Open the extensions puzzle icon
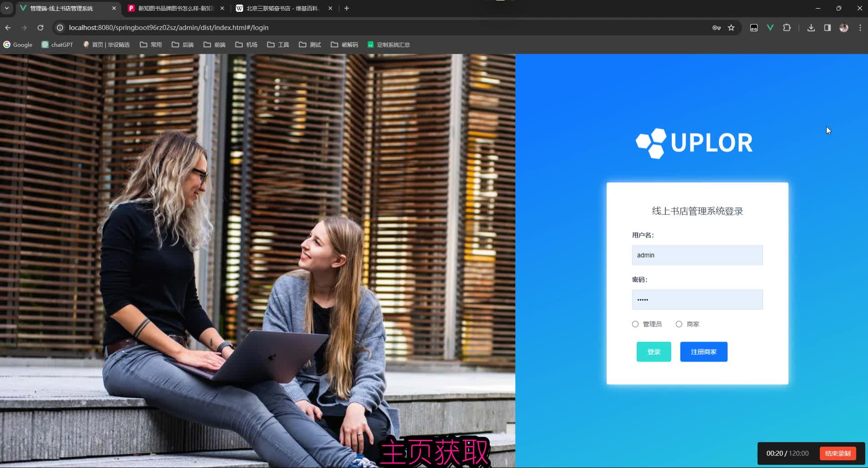Screen dimensions: 868x468 tap(787, 28)
